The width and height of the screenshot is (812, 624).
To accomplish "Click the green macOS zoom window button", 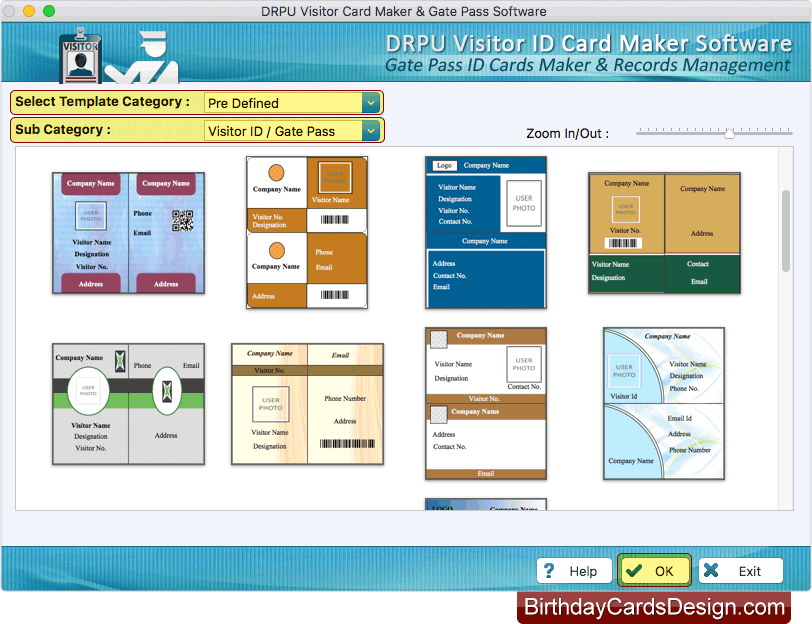I will click(49, 11).
